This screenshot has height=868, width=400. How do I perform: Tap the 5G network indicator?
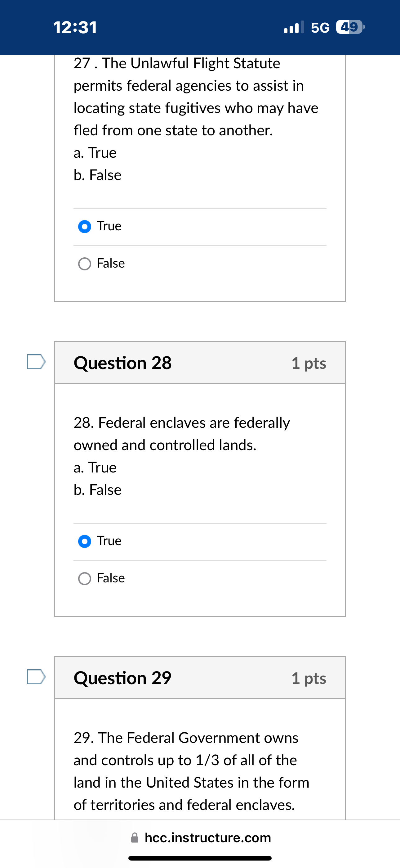(x=320, y=28)
